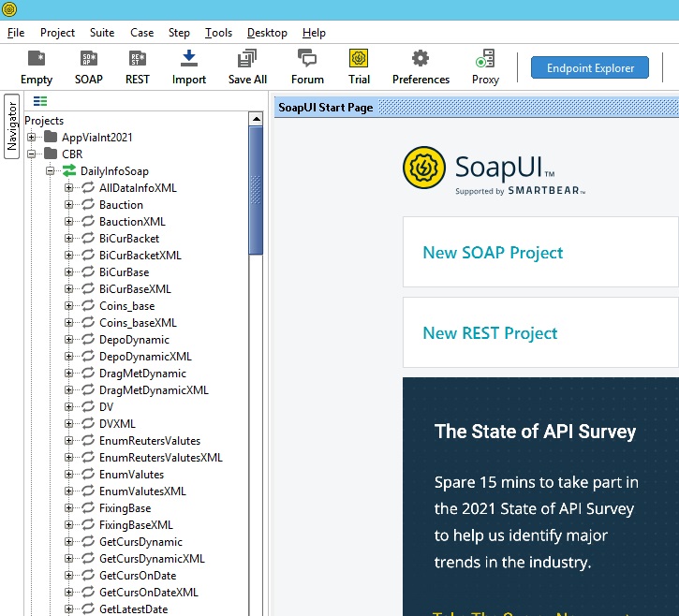
Task: Click the AllDataInfoXML operation icon
Action: coord(88,187)
